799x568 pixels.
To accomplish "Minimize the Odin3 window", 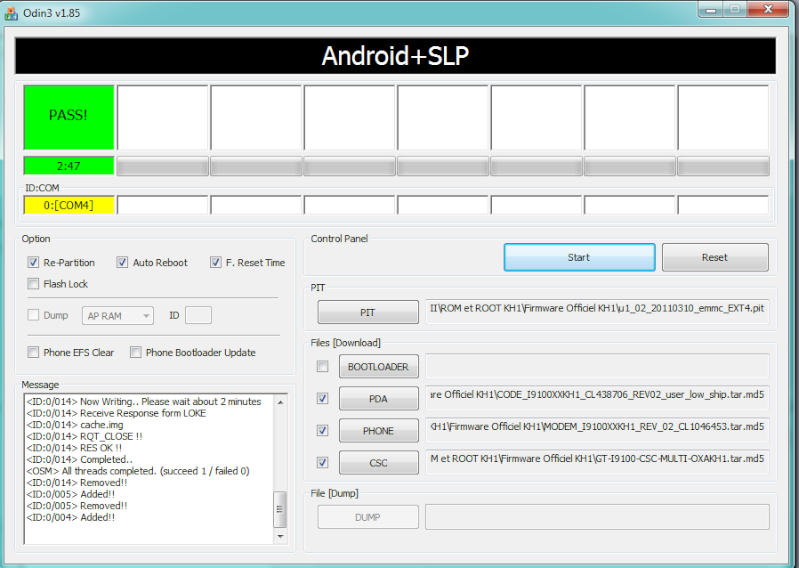I will click(711, 10).
